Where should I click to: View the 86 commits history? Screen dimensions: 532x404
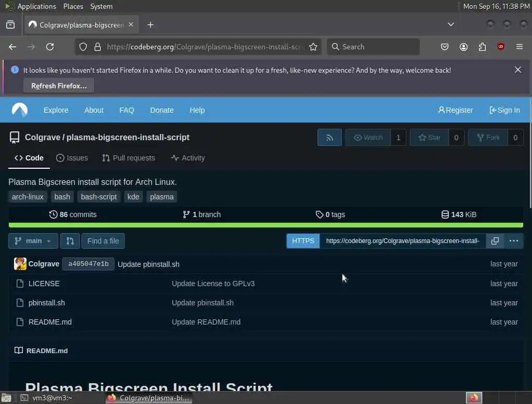pos(73,214)
